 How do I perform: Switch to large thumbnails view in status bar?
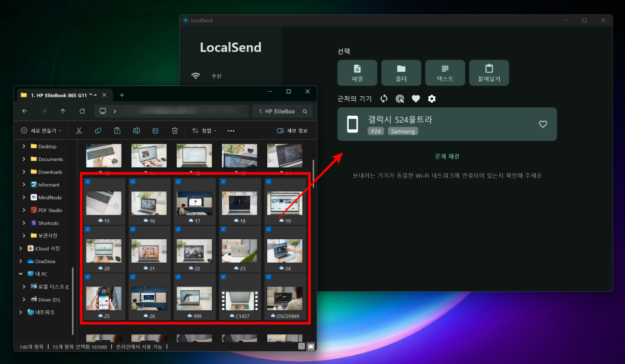(311, 347)
